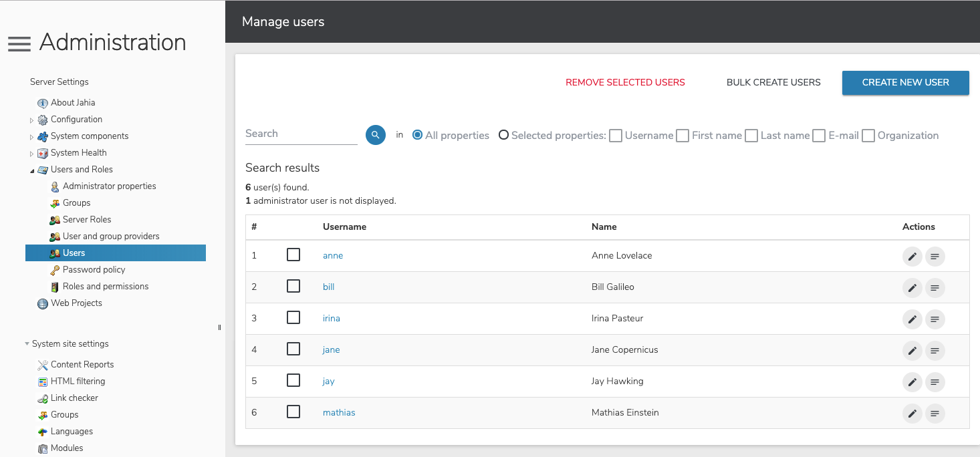Click the About Jahia info icon
Screen dimensions: 980x457
tap(43, 103)
